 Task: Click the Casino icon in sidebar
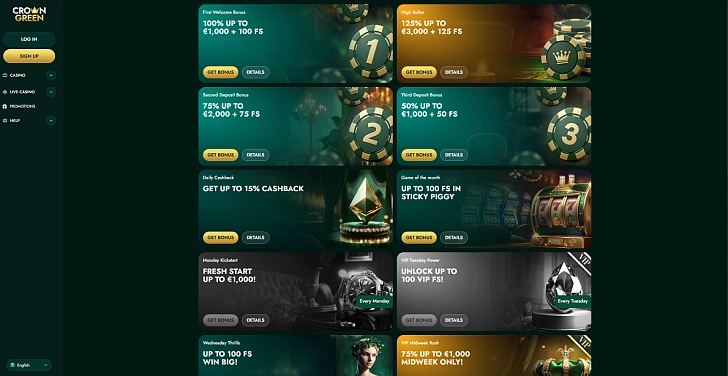5,75
